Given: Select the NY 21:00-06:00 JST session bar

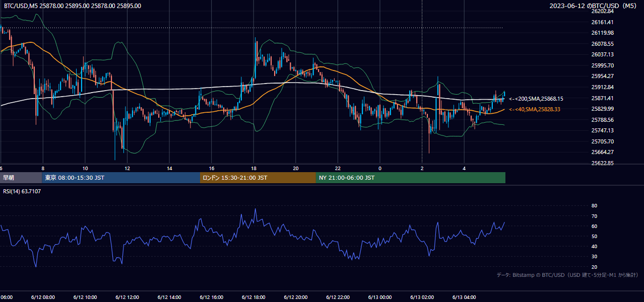Looking at the screenshot, I should (411, 178).
